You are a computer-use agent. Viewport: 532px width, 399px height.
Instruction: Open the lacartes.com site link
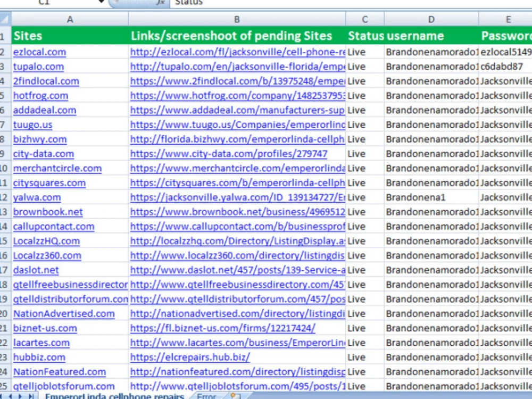coord(41,343)
